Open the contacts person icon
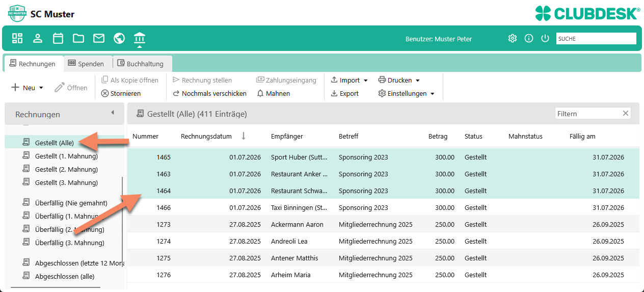 tap(38, 38)
